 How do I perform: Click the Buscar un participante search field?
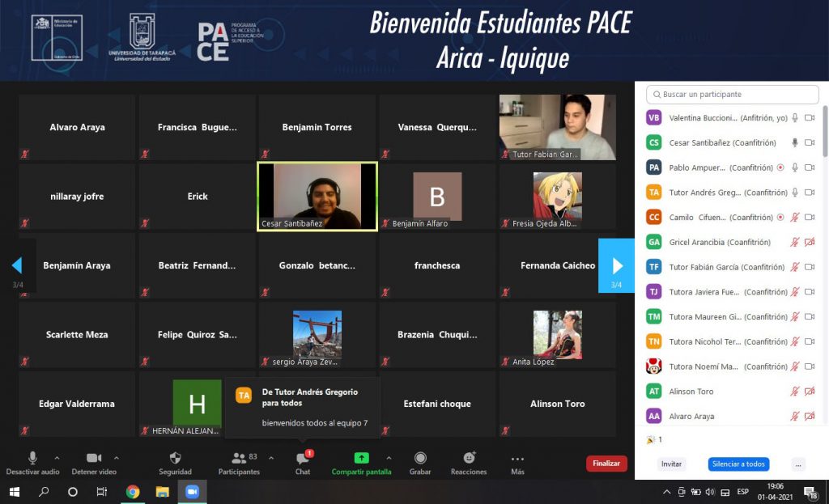pos(733,95)
